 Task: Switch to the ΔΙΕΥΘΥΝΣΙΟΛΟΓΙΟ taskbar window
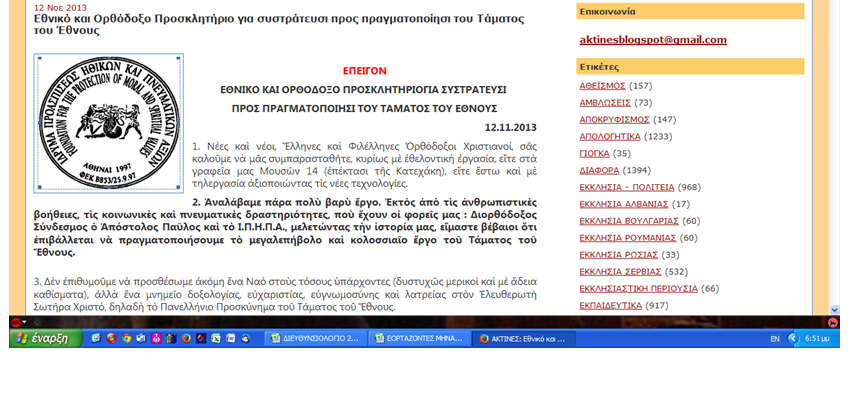click(x=314, y=338)
